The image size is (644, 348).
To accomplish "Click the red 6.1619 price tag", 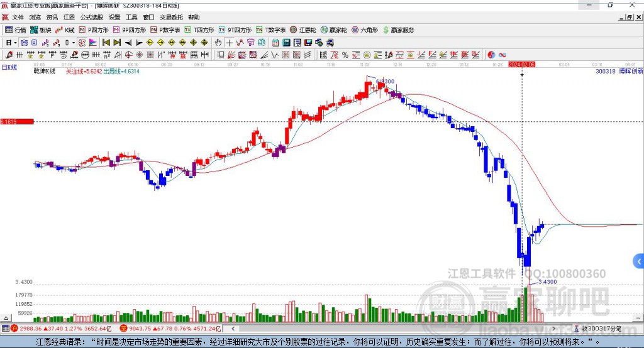I will (x=17, y=121).
